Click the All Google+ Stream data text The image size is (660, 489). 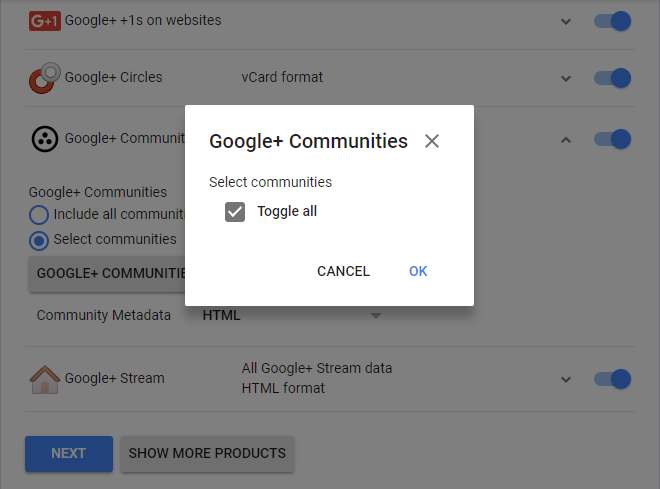[317, 368]
